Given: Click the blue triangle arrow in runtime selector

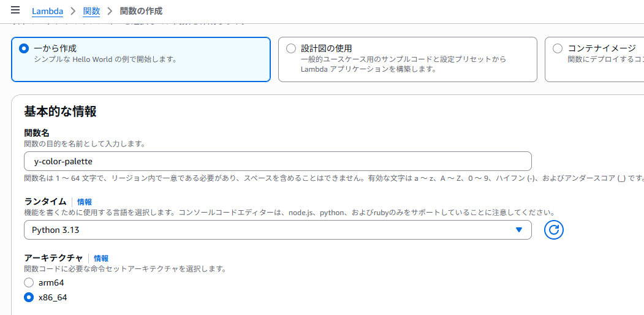Looking at the screenshot, I should click(x=518, y=230).
